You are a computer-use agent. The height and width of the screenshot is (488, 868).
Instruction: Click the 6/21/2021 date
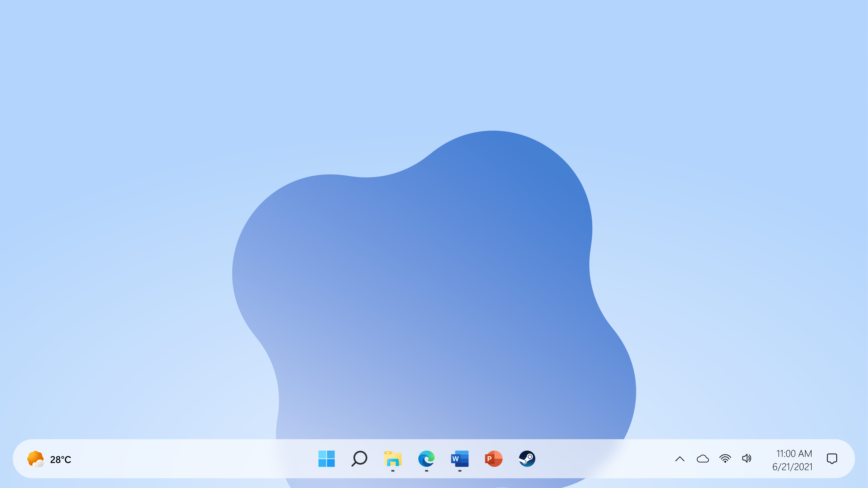click(792, 467)
